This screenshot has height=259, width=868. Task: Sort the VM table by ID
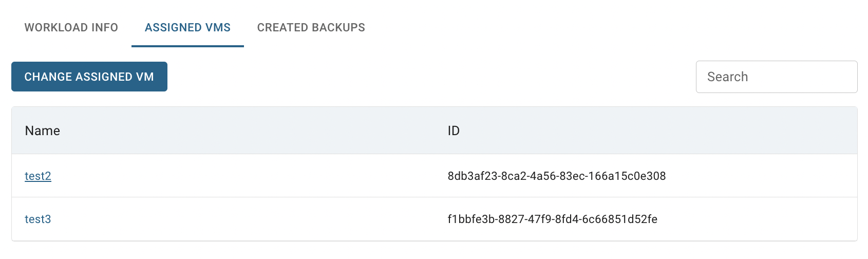[x=454, y=131]
